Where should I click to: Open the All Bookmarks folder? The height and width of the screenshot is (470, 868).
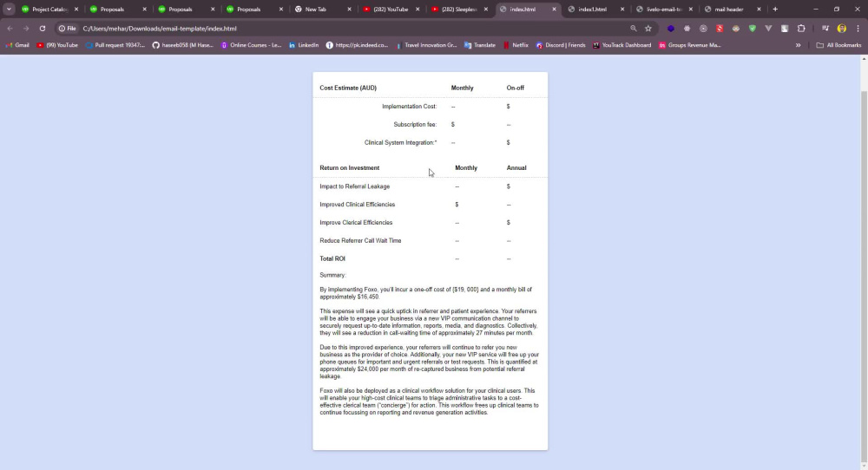pyautogui.click(x=838, y=45)
